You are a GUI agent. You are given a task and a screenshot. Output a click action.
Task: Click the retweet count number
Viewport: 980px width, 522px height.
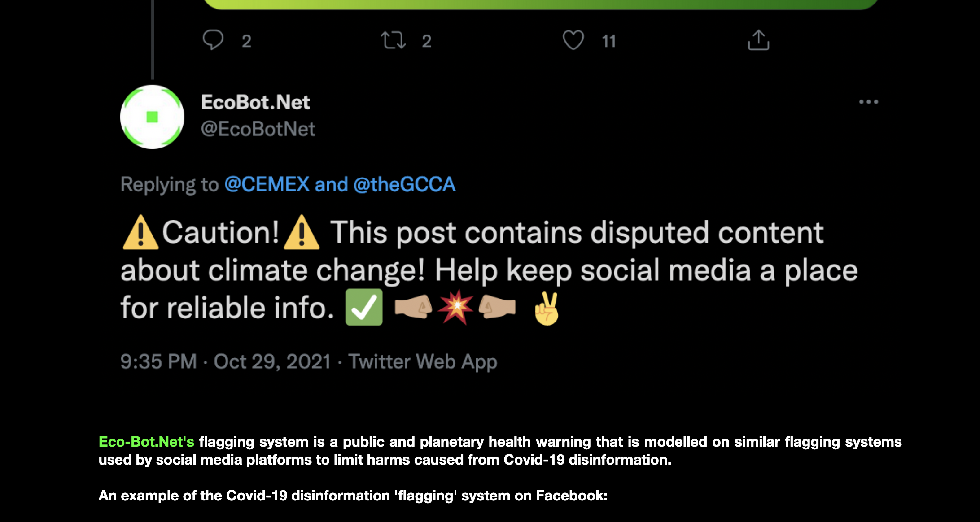(426, 41)
